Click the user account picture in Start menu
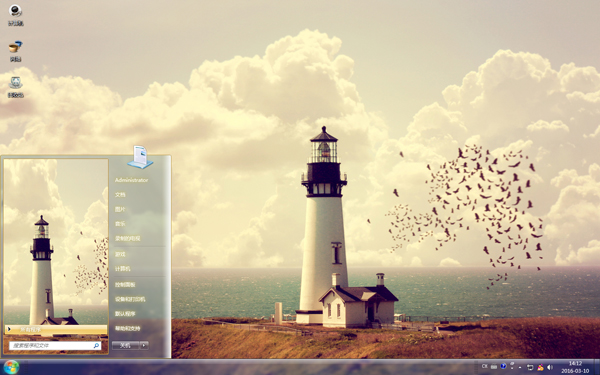The image size is (600, 375). (140, 157)
